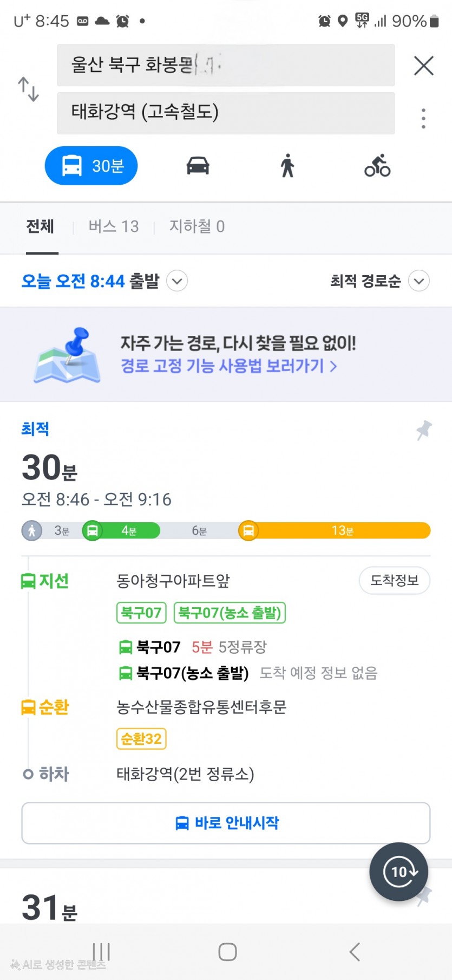Select the walking mode icon
The height and width of the screenshot is (980, 452).
click(287, 166)
